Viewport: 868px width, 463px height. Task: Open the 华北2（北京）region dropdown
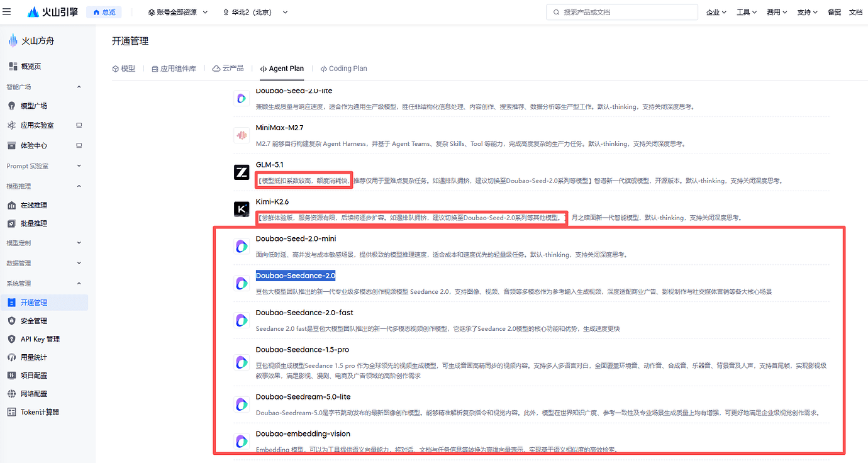[x=256, y=12]
